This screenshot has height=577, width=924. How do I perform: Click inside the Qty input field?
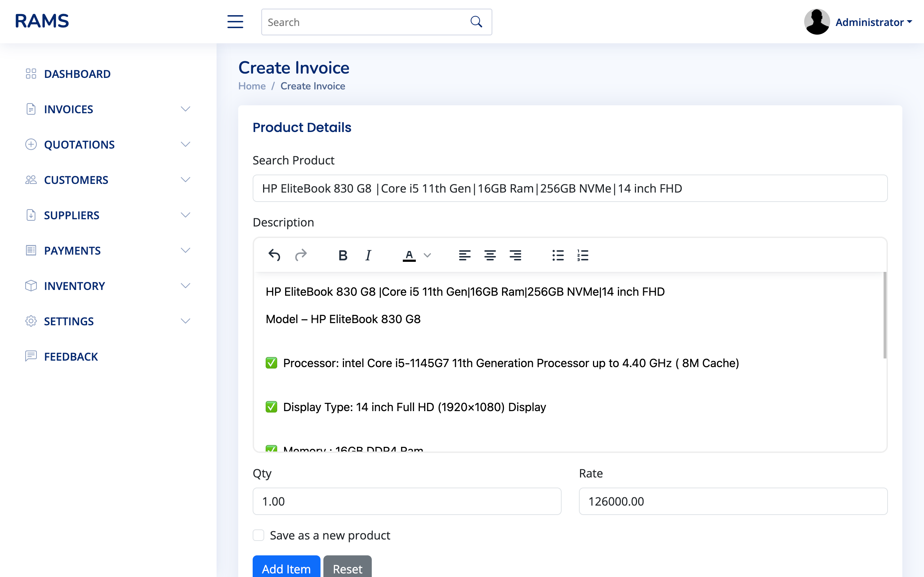[x=406, y=501]
